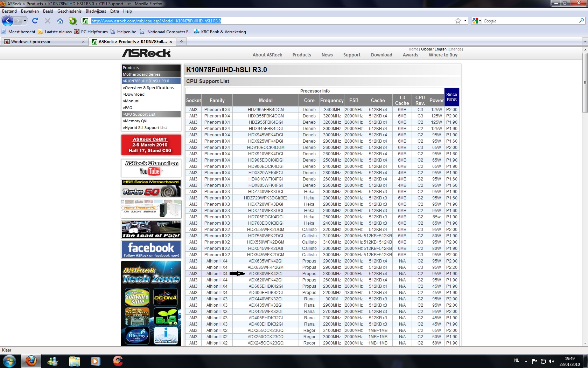Open the OC DNA icon

tap(166, 297)
